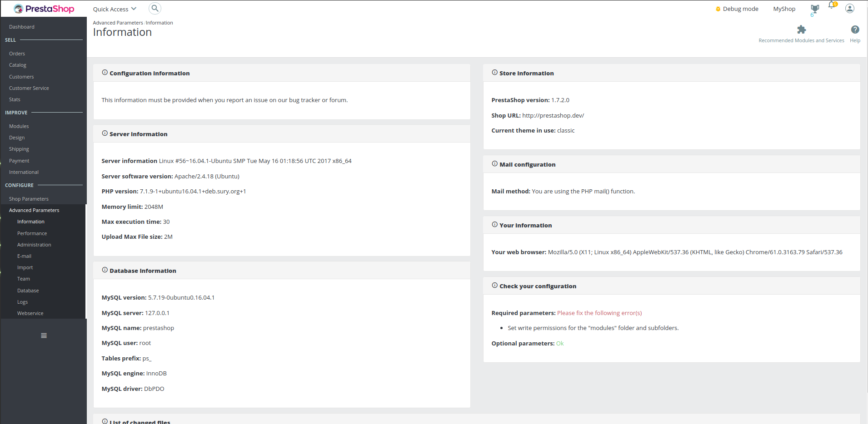Click the modules folder write permissions error
Image resolution: width=868 pixels, height=424 pixels.
coord(593,328)
